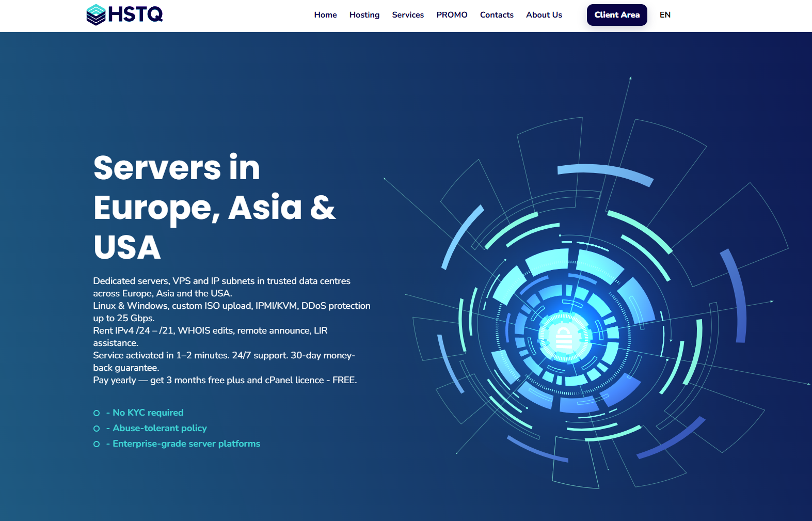Click the Pay yearly cPanel licence offer line

(x=225, y=380)
